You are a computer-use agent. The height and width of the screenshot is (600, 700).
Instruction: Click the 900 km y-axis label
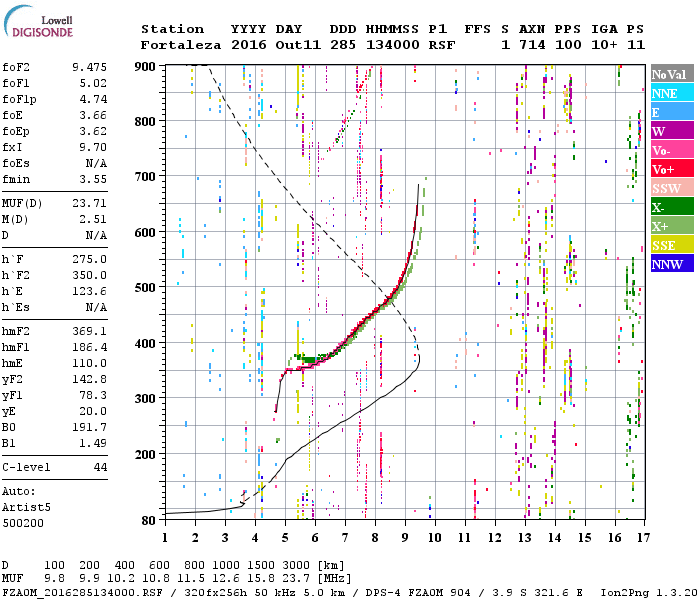[x=145, y=67]
